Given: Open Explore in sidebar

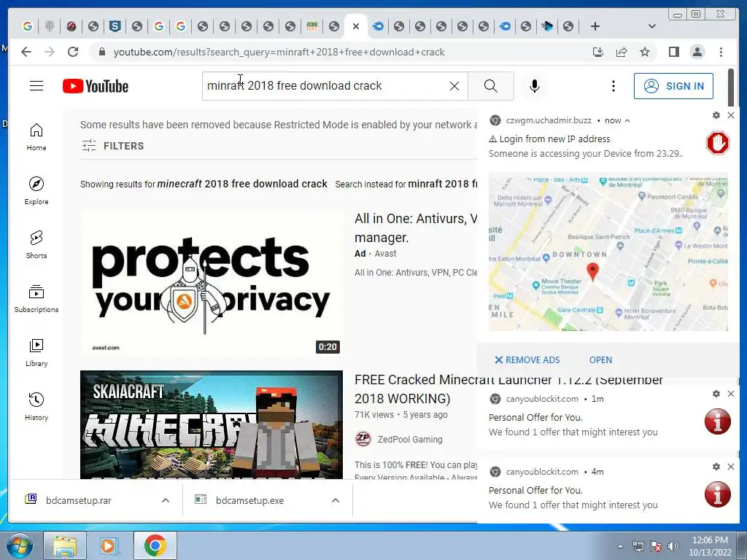Looking at the screenshot, I should click(36, 191).
